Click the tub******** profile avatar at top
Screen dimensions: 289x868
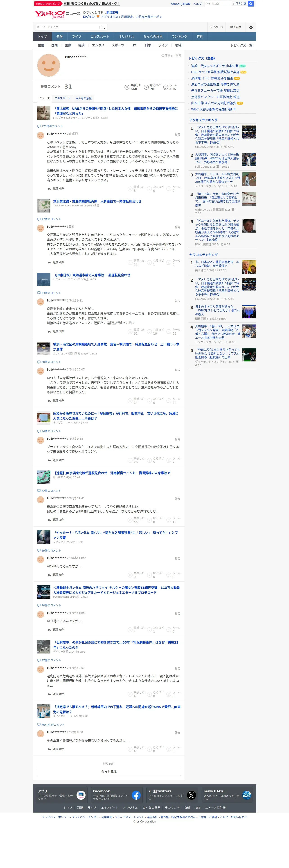[48, 65]
